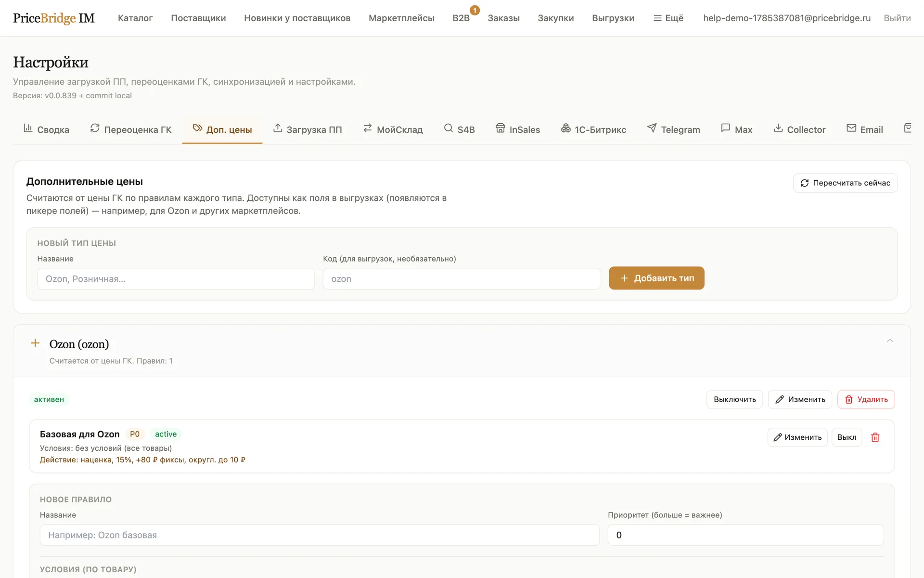Viewport: 924px width, 578px height.
Task: Click the envelope icon on Email
Action: pyautogui.click(x=851, y=128)
